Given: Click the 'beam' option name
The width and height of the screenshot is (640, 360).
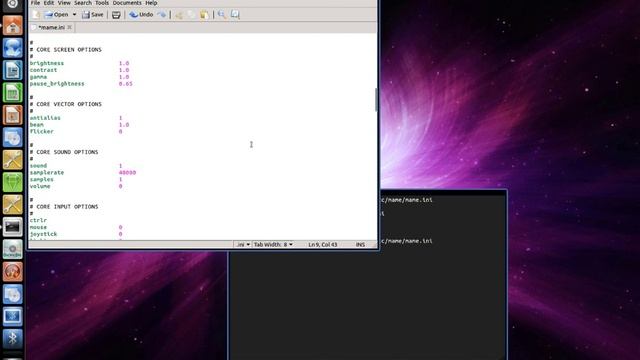Looking at the screenshot, I should click(x=36, y=125).
